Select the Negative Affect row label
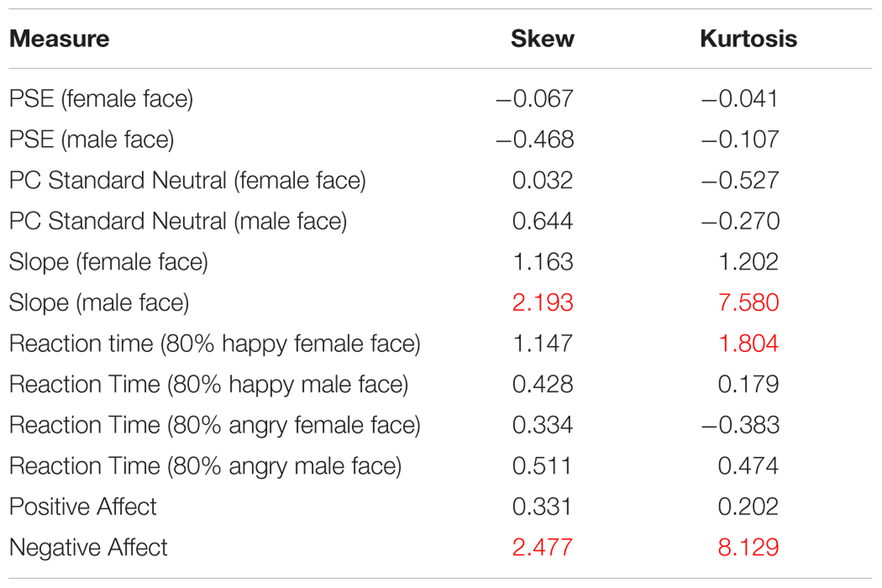Screen dimensions: 882x588 tap(88, 548)
